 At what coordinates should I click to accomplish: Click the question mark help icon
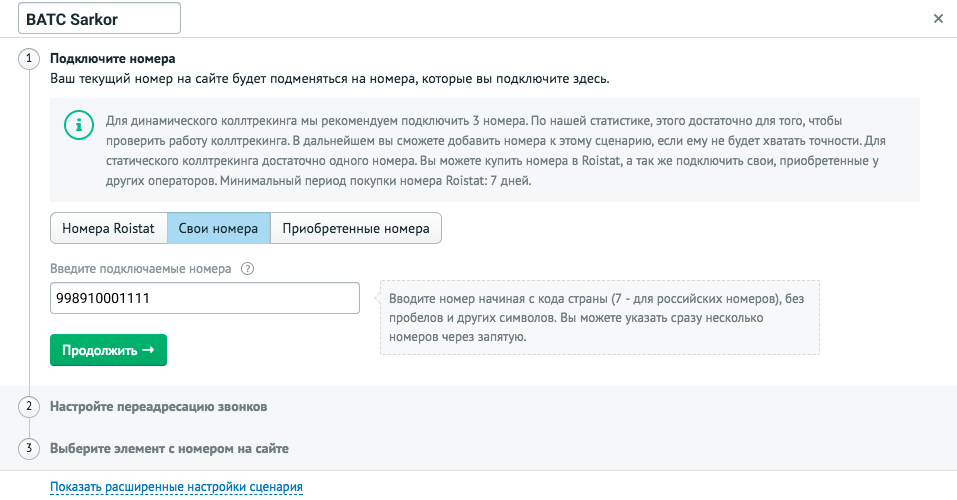(x=248, y=269)
